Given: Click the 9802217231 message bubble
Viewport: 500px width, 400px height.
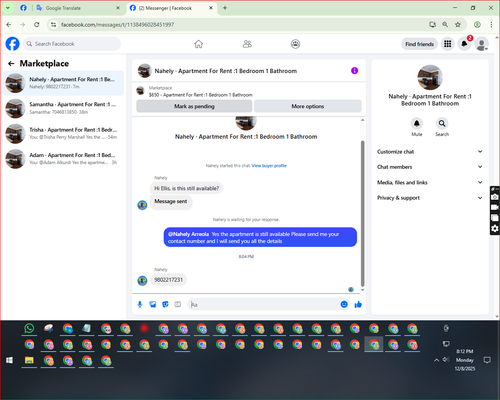Looking at the screenshot, I should click(168, 280).
